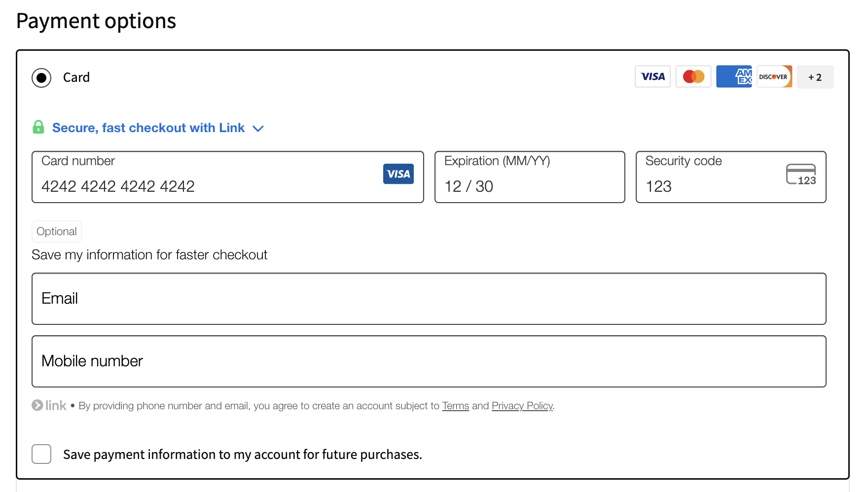
Task: Select the Card payment radio button
Action: (41, 78)
